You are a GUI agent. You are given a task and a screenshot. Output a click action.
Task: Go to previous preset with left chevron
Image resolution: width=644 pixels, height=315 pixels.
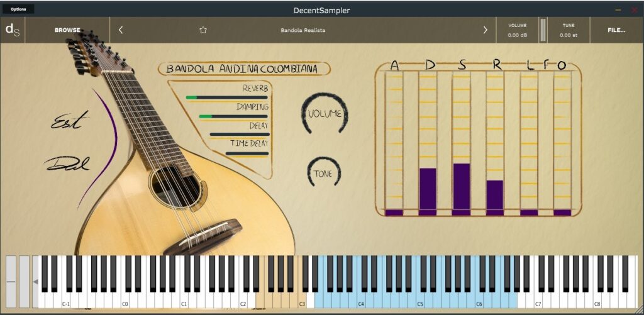tap(121, 30)
